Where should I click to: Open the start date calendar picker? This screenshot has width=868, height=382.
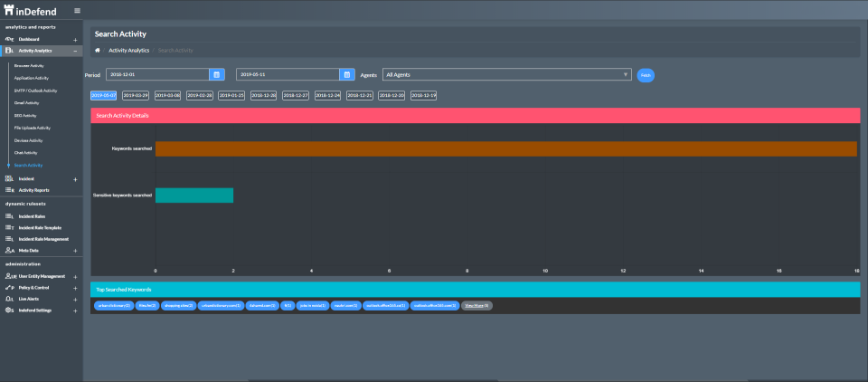point(217,74)
